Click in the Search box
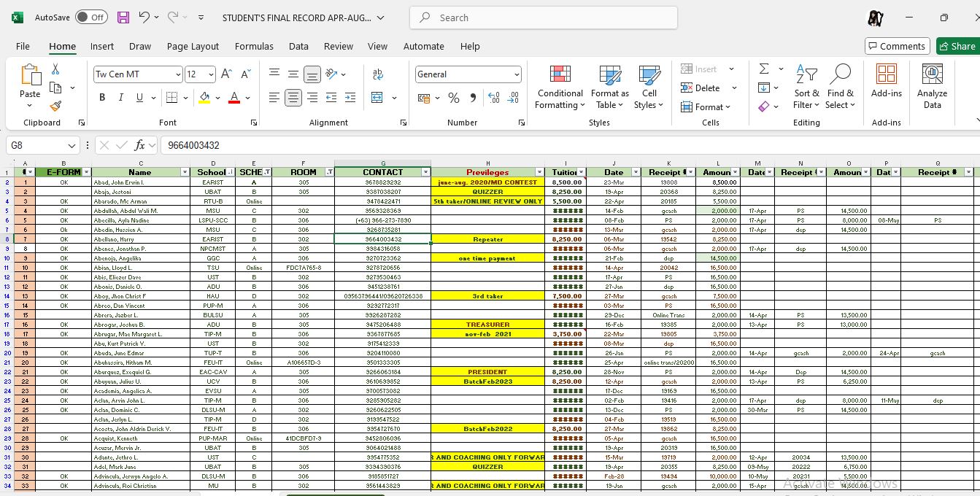This screenshot has width=980, height=496. (544, 18)
